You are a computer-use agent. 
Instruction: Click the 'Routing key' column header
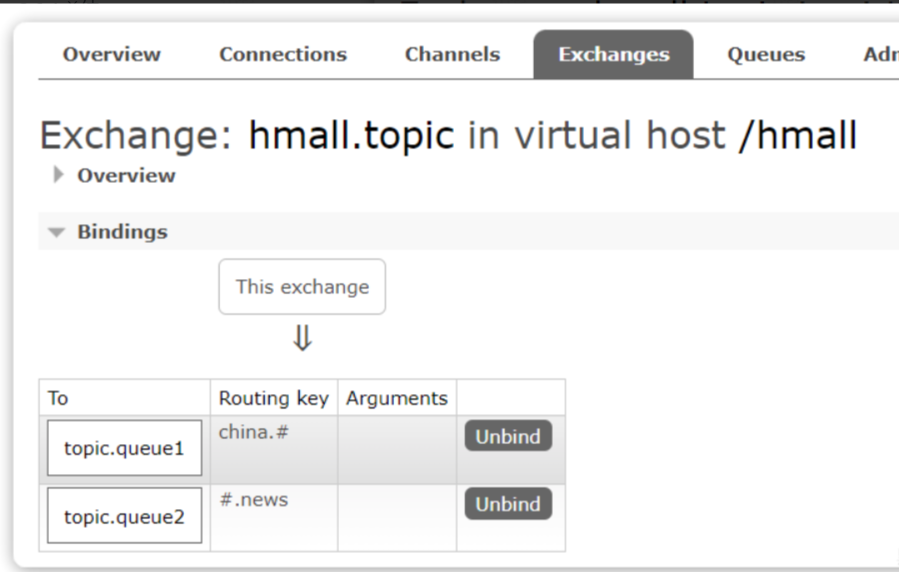273,398
